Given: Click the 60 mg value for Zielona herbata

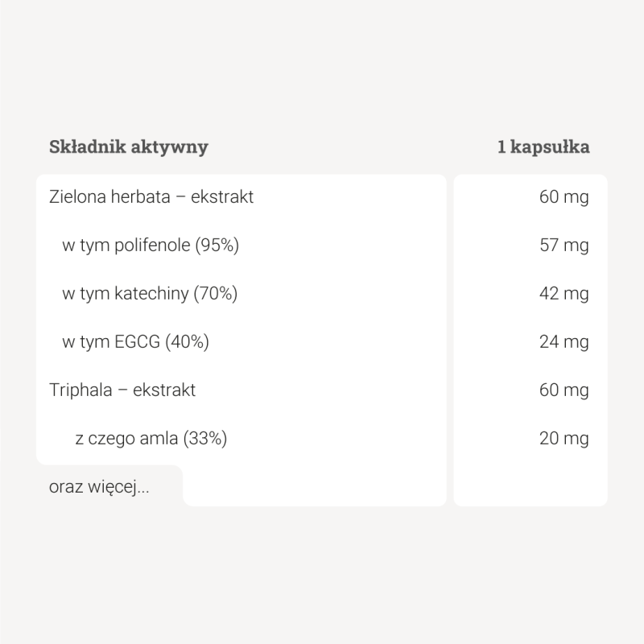Looking at the screenshot, I should pyautogui.click(x=563, y=196).
